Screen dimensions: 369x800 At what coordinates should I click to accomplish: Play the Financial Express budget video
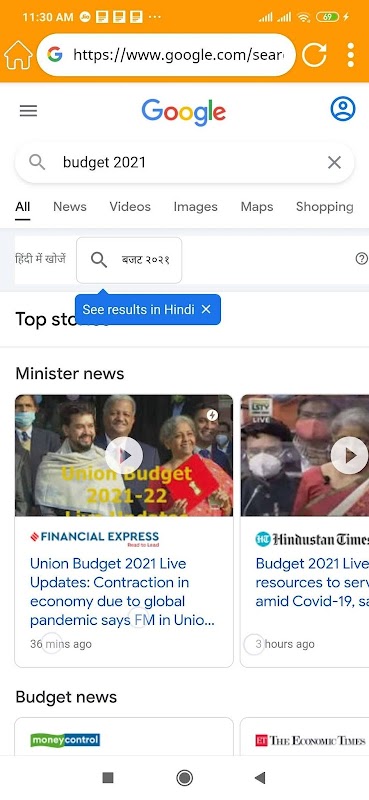(x=124, y=455)
